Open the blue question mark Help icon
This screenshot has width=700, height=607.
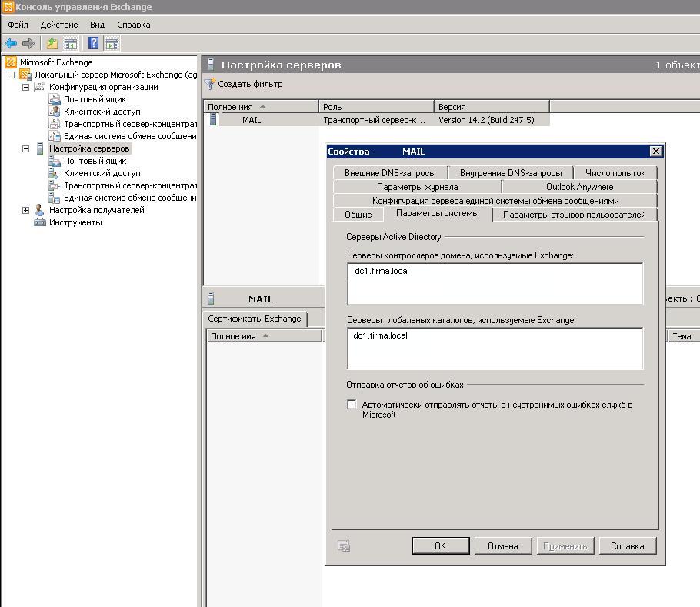pos(93,43)
